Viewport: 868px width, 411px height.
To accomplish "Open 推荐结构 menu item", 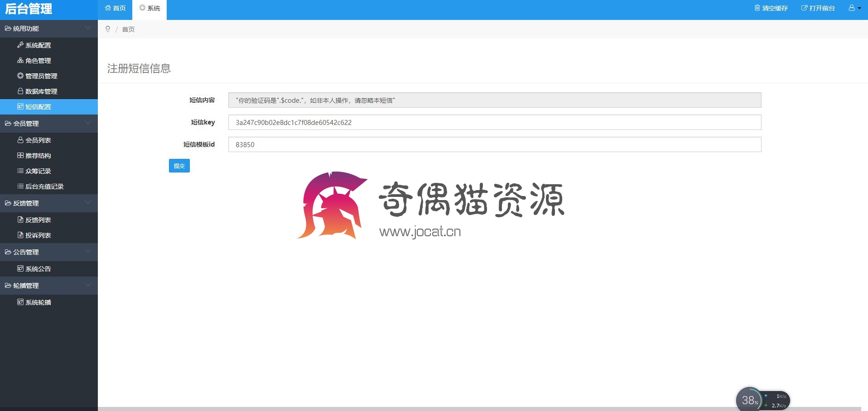I will click(49, 156).
